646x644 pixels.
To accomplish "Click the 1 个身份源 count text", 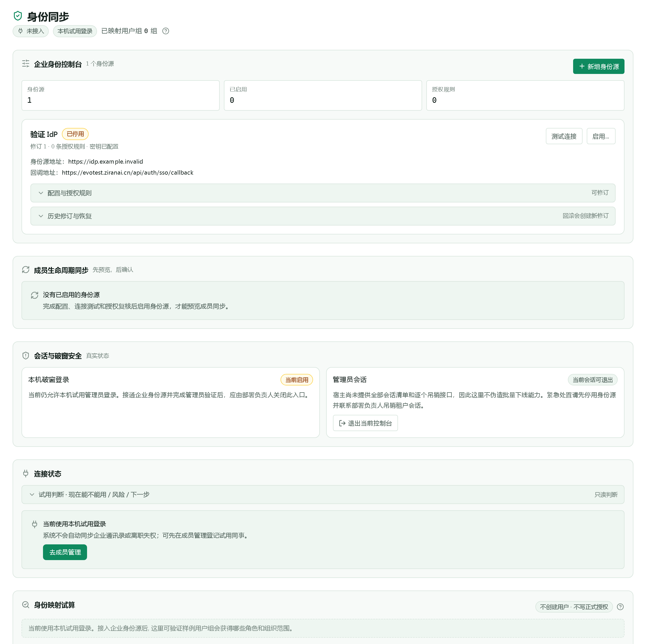I will [100, 63].
